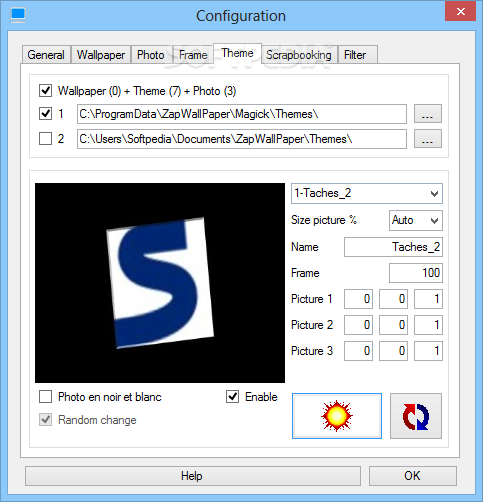
Task: Click the Users Softpedia Themes path field
Action: (242, 139)
